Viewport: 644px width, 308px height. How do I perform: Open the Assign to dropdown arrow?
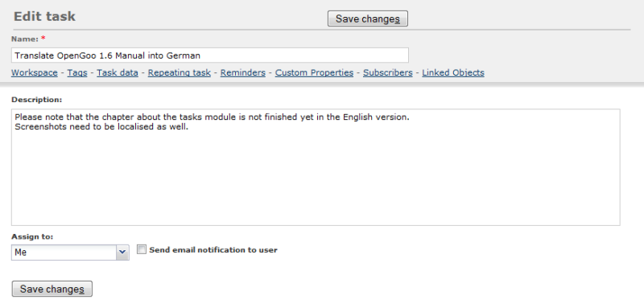pos(122,253)
